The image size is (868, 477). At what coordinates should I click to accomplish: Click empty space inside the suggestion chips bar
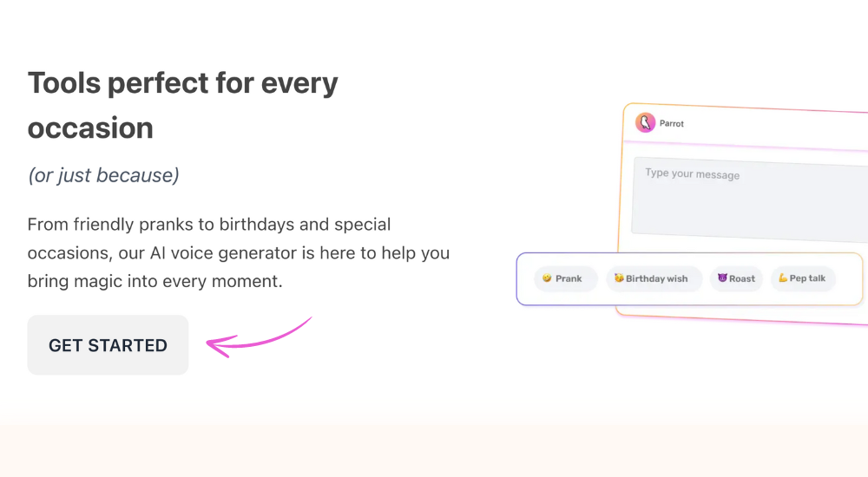[848, 279]
